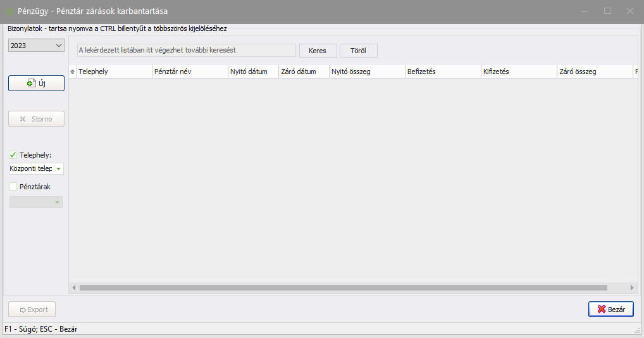Screen dimensions: 644x338
Task: Sort by Záró dátum column header
Action: point(303,72)
